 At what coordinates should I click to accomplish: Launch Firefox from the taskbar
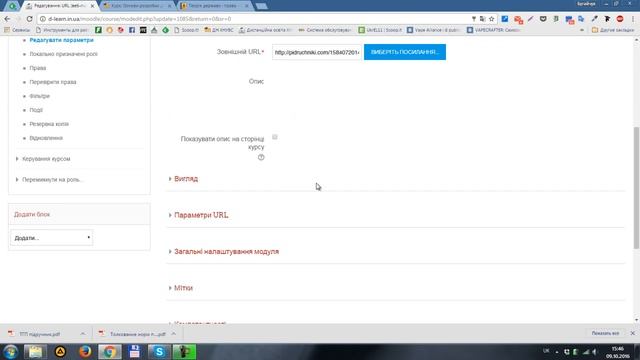pyautogui.click(x=85, y=351)
